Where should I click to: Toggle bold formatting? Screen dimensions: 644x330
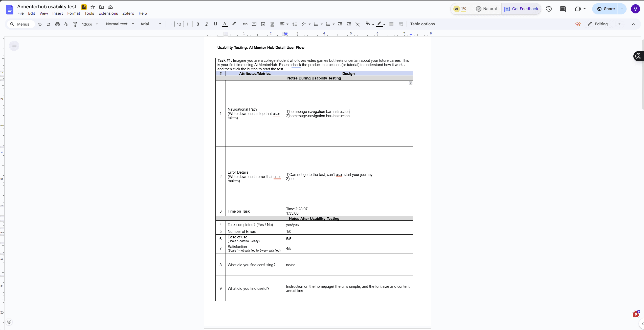[x=198, y=24]
